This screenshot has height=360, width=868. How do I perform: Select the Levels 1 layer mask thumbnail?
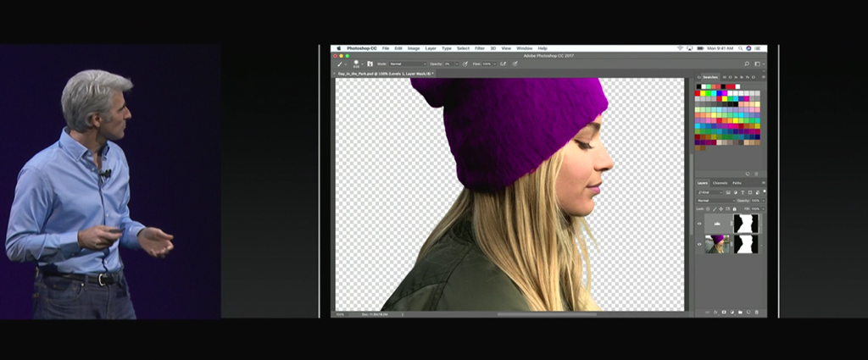coord(747,224)
